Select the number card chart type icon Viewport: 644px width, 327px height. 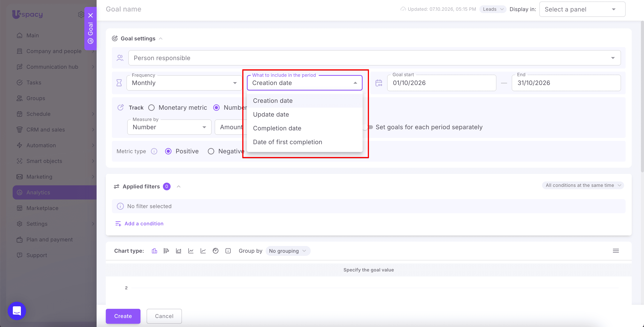[228, 251]
